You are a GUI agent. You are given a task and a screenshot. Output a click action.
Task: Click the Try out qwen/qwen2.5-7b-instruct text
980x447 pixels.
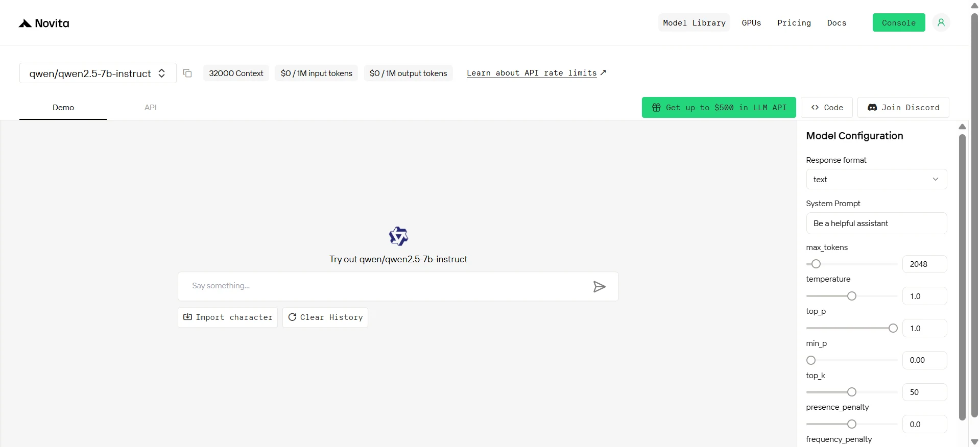[398, 259]
